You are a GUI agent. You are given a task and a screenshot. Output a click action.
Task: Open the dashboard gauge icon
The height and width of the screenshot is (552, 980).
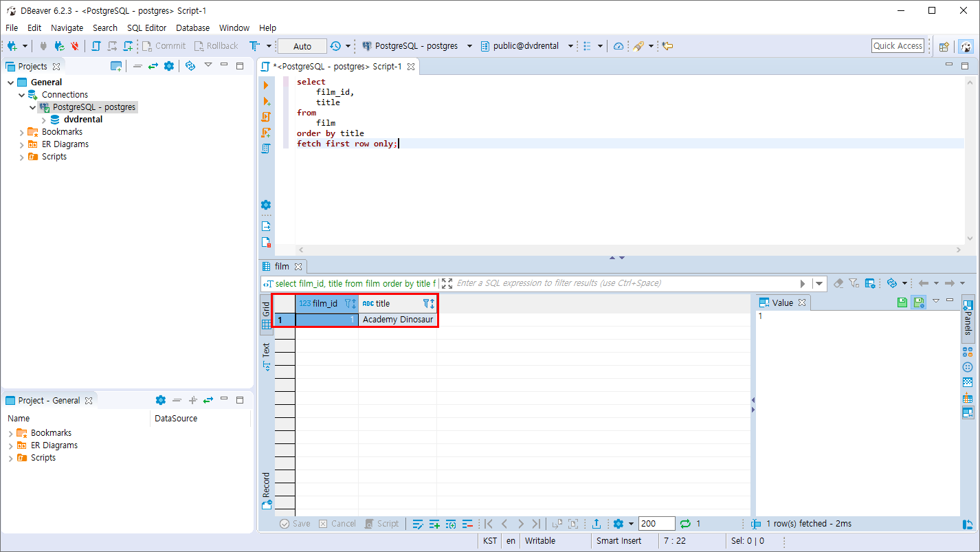pos(619,46)
